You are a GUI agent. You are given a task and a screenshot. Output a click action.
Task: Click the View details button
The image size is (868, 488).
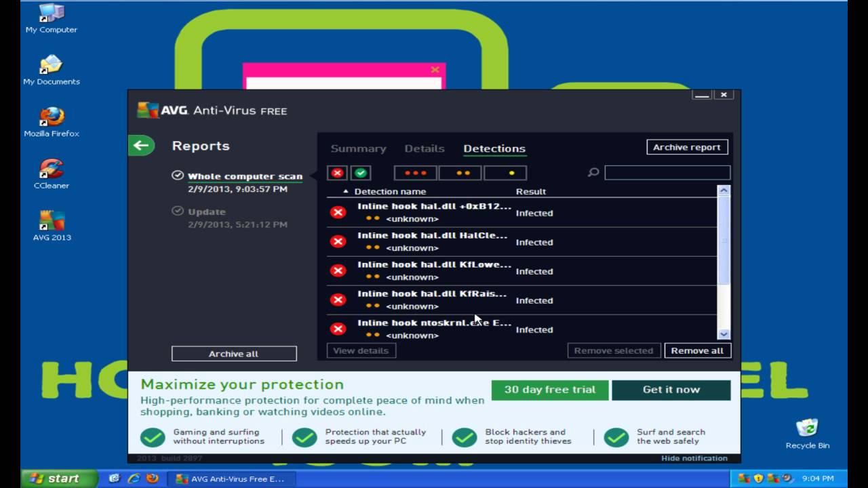[361, 350]
